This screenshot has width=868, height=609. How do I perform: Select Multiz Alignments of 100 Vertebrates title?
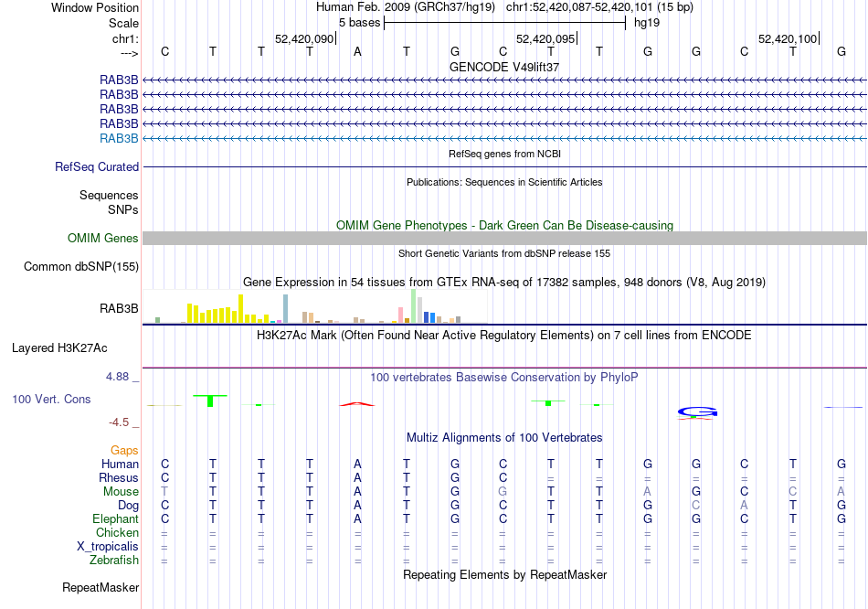pos(504,438)
